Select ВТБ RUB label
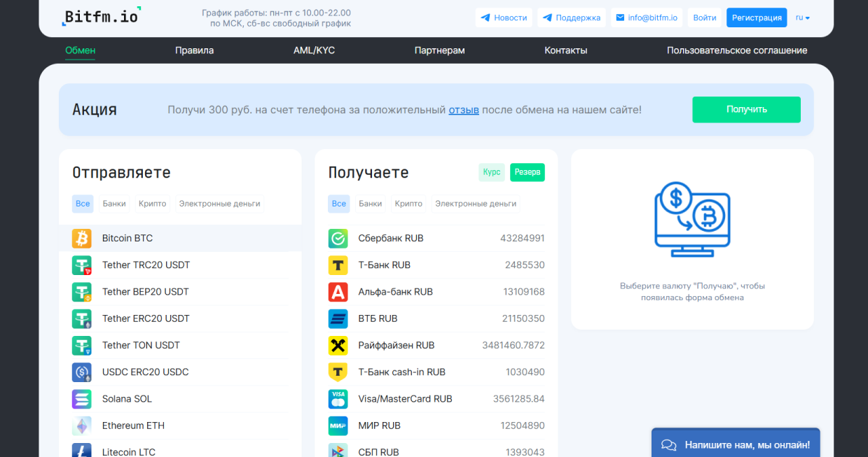This screenshot has width=868, height=457. pos(378,318)
